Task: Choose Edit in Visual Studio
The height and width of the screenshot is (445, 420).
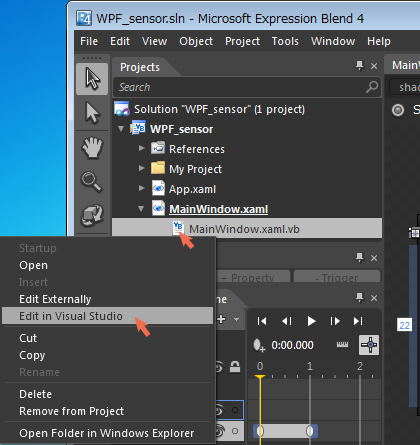Action: point(107,316)
